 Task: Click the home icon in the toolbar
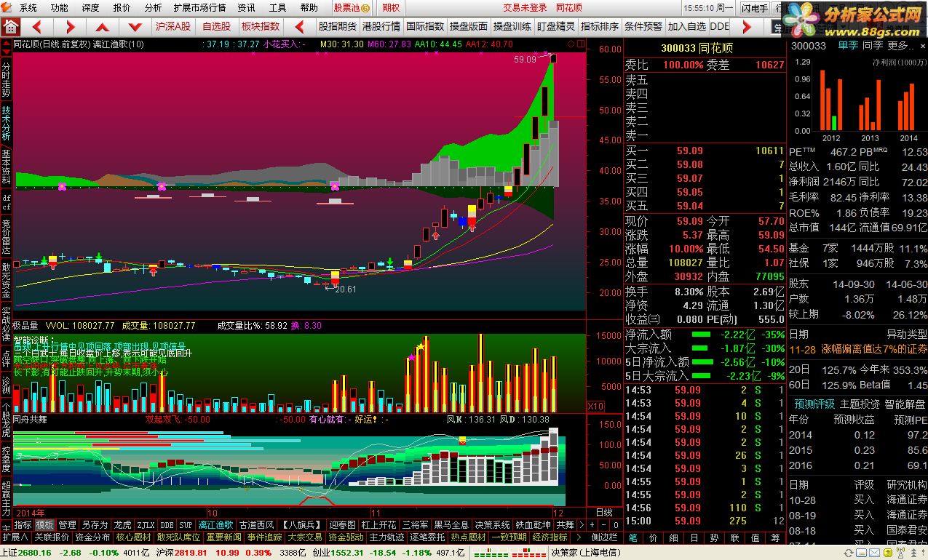[x=11, y=26]
